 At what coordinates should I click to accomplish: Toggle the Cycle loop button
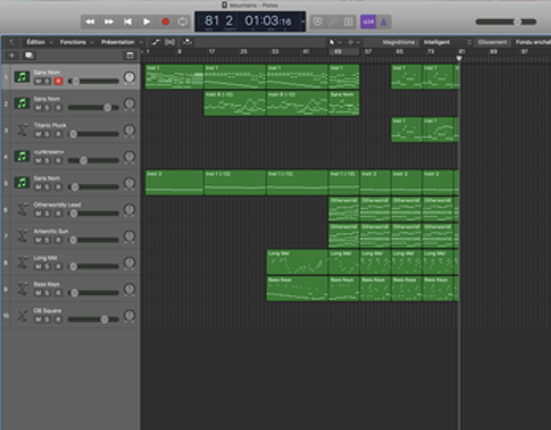point(182,22)
